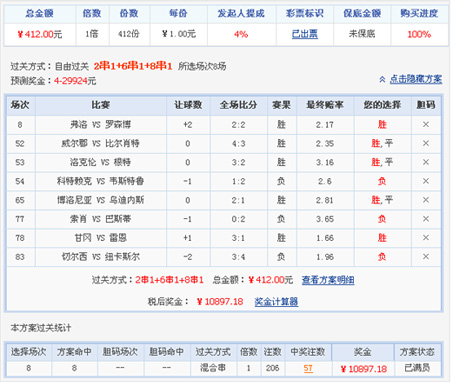The image size is (451, 382).
Task: Click the 最终赔率 column header
Action: click(325, 105)
